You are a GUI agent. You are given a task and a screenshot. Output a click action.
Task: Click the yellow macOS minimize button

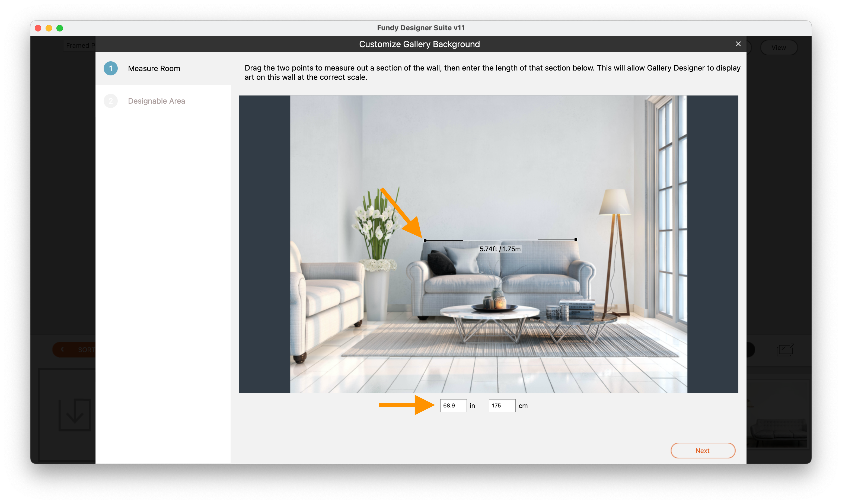[49, 28]
